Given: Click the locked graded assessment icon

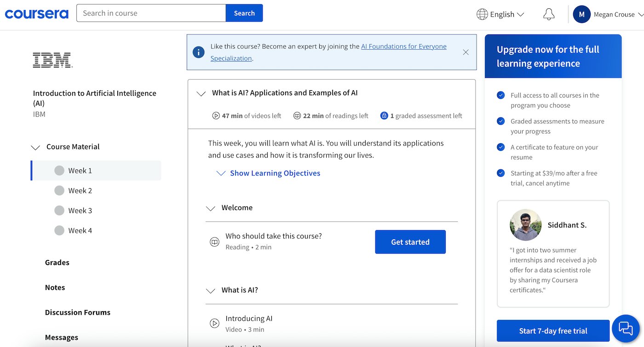Looking at the screenshot, I should 384,116.
